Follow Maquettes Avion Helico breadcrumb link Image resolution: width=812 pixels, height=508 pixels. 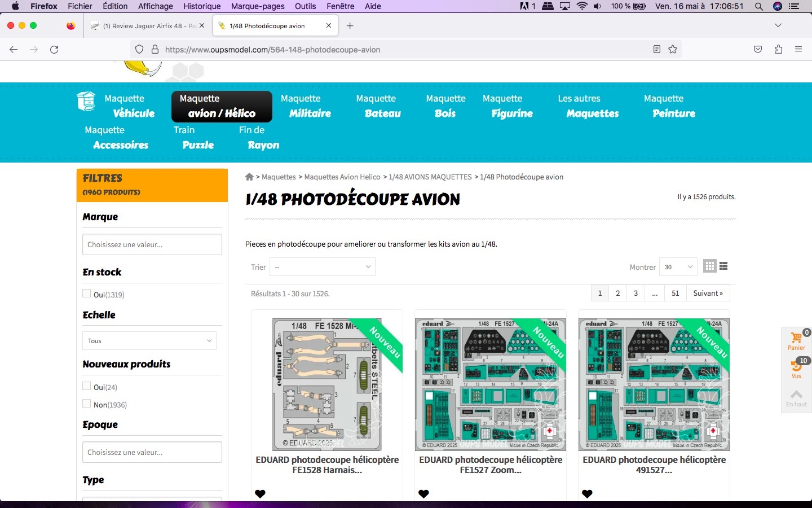[342, 177]
